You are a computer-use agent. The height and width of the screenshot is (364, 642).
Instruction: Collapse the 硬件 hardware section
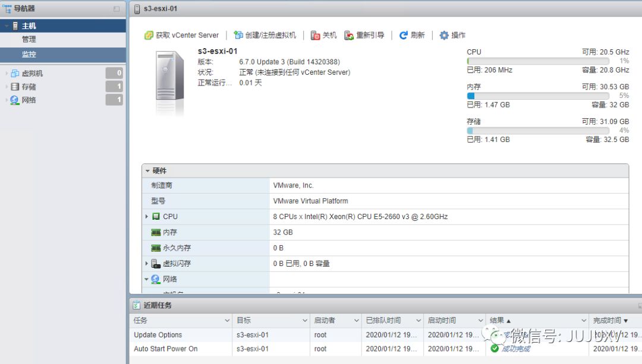(x=147, y=171)
